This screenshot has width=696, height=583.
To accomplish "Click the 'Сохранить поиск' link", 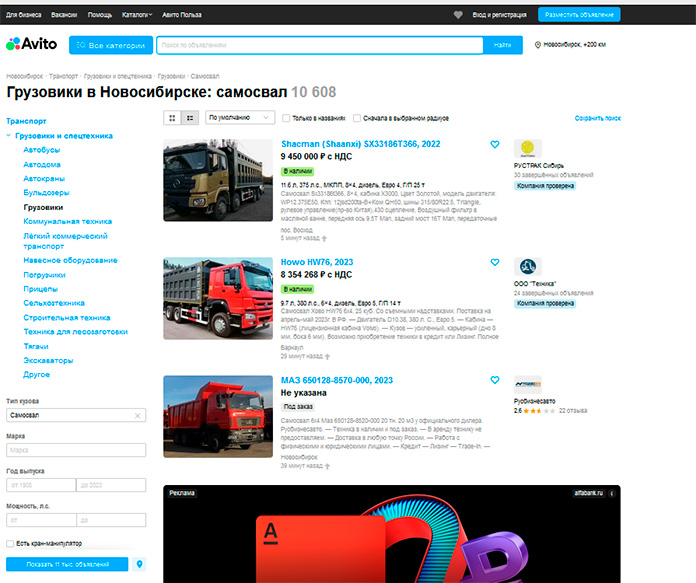I will [x=597, y=118].
